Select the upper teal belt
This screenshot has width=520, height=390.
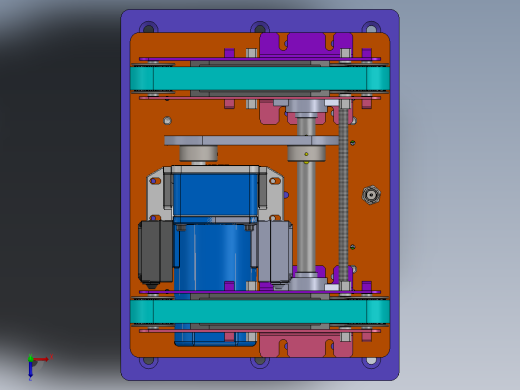(260, 78)
